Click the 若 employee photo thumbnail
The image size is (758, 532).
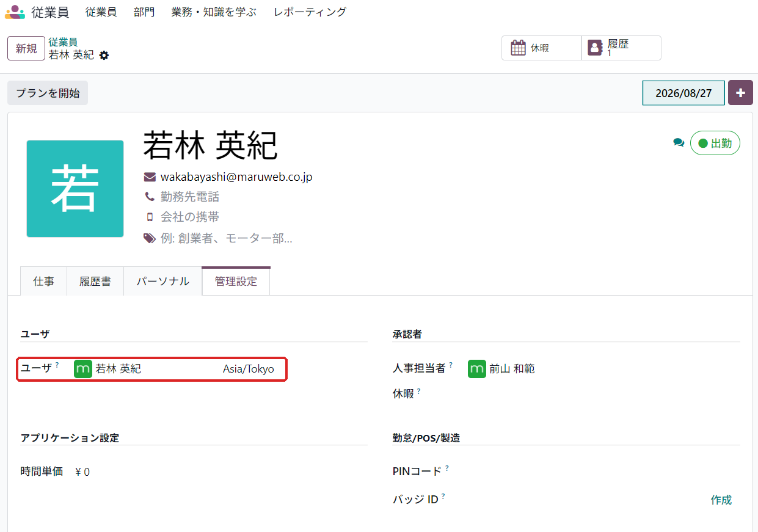coord(75,189)
